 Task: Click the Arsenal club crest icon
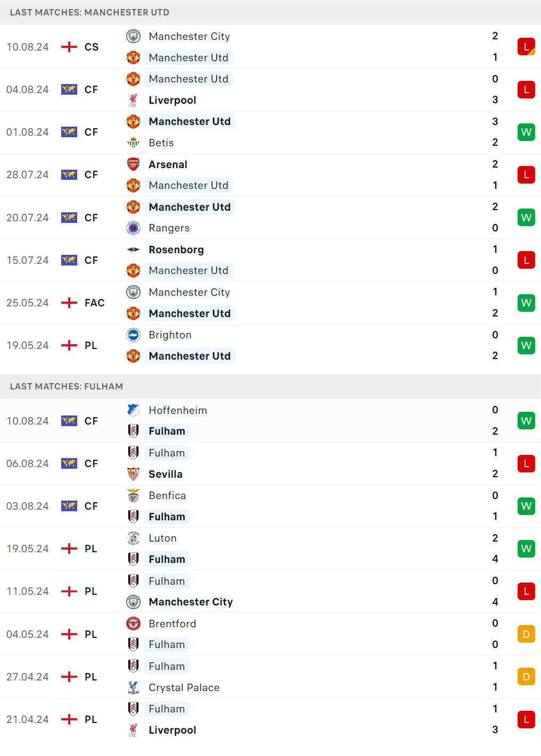(133, 164)
